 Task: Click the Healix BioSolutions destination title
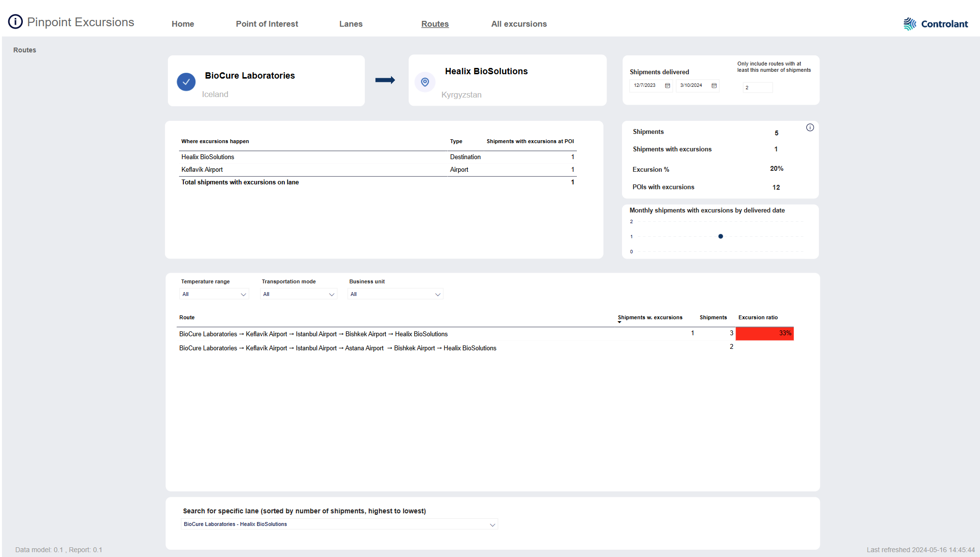pyautogui.click(x=487, y=71)
